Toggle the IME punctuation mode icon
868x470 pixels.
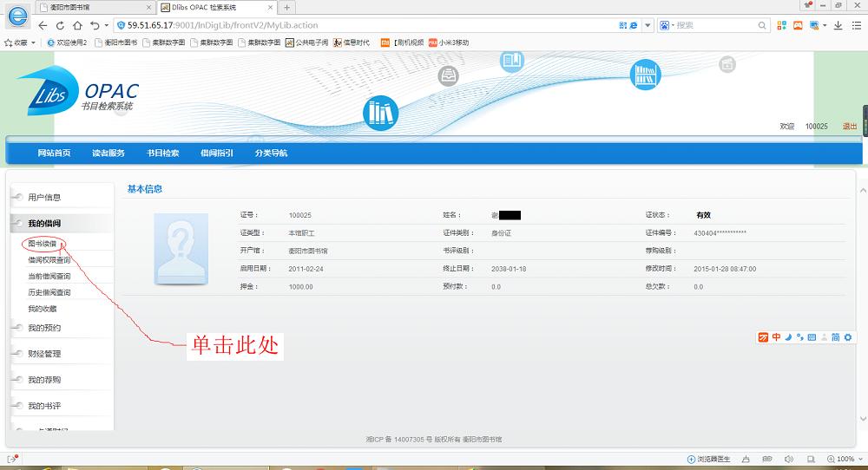(800, 337)
